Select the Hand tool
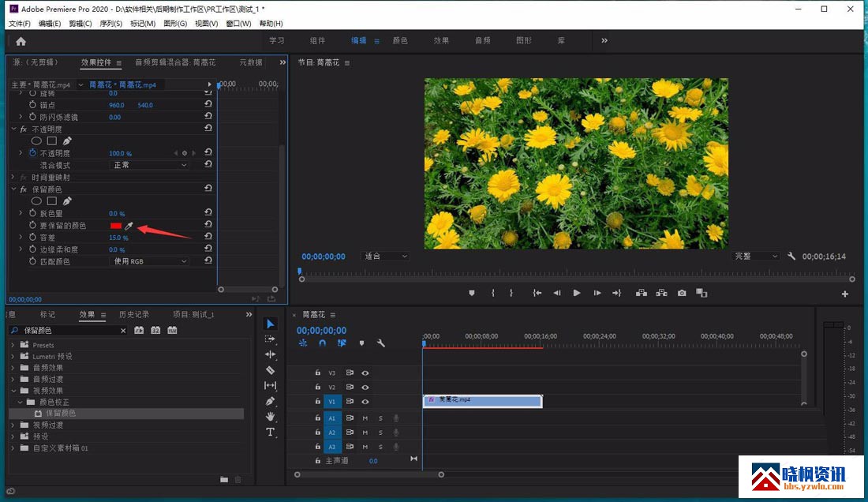868x502 pixels. [270, 416]
